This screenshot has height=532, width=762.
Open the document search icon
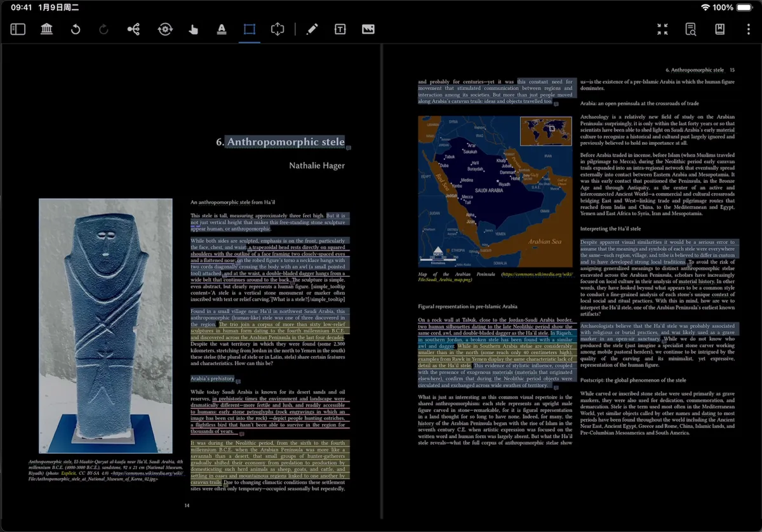tap(691, 29)
